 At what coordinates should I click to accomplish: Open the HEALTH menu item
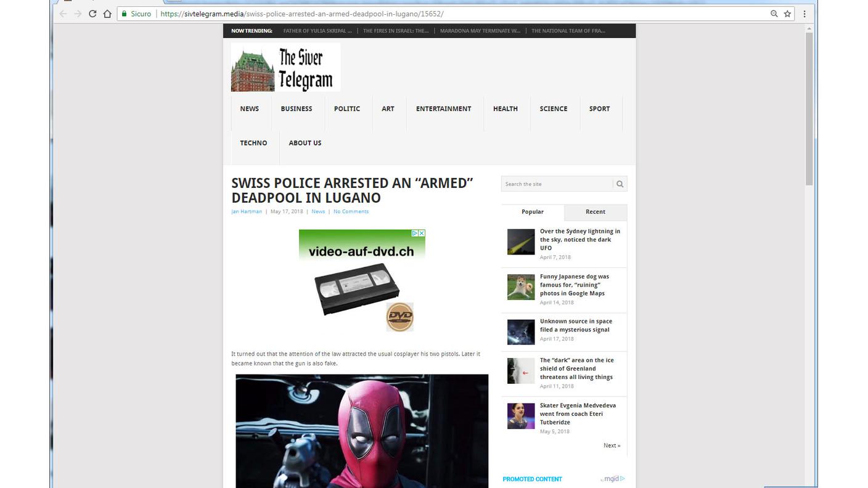tap(506, 108)
